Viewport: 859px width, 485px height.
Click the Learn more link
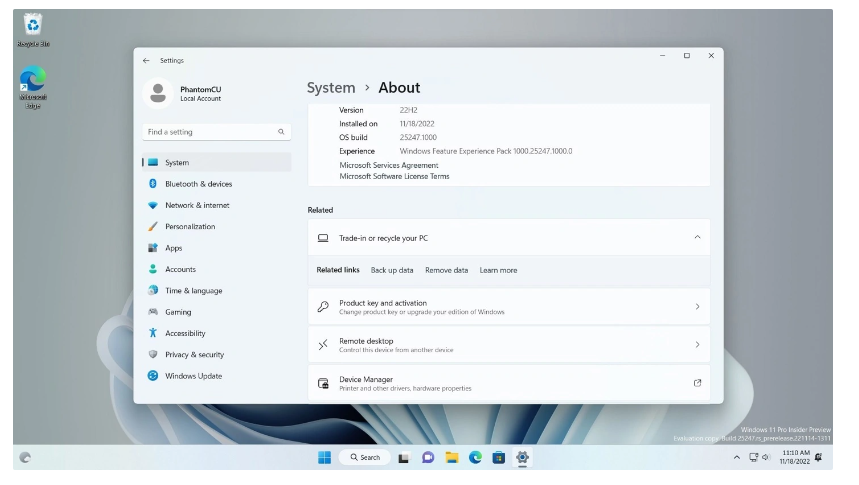pos(499,271)
